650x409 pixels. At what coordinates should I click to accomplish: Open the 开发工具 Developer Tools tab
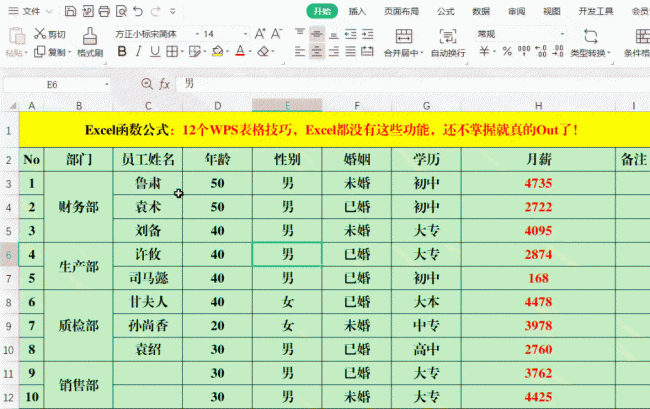(596, 11)
